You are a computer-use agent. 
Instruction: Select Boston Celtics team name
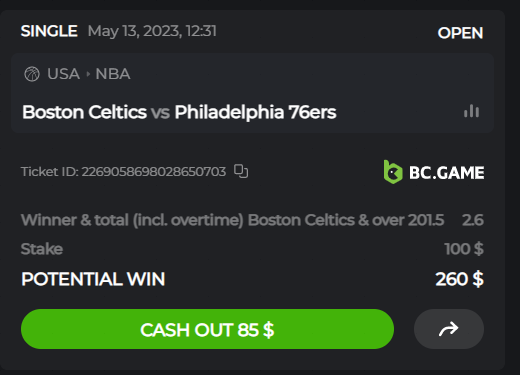pos(84,112)
